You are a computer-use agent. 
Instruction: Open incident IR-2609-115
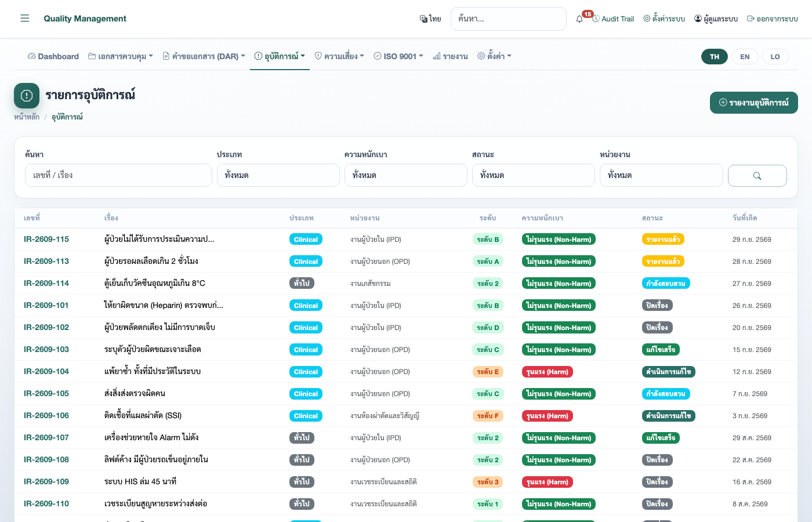[x=46, y=240]
